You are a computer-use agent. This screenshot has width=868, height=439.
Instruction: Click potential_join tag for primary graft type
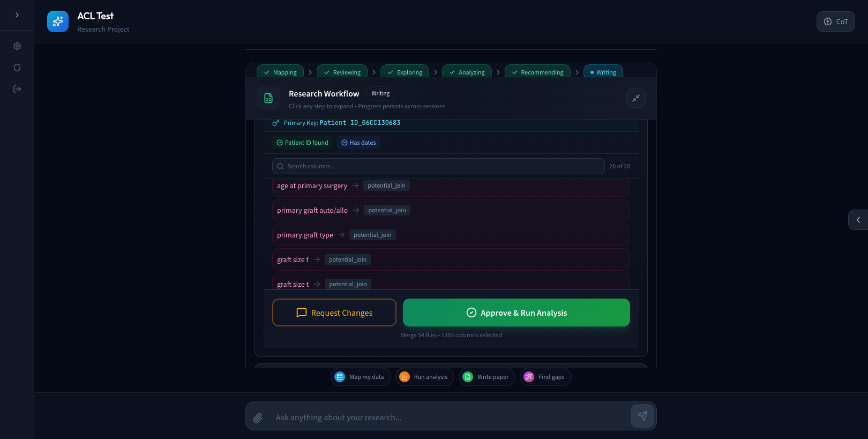coord(372,235)
